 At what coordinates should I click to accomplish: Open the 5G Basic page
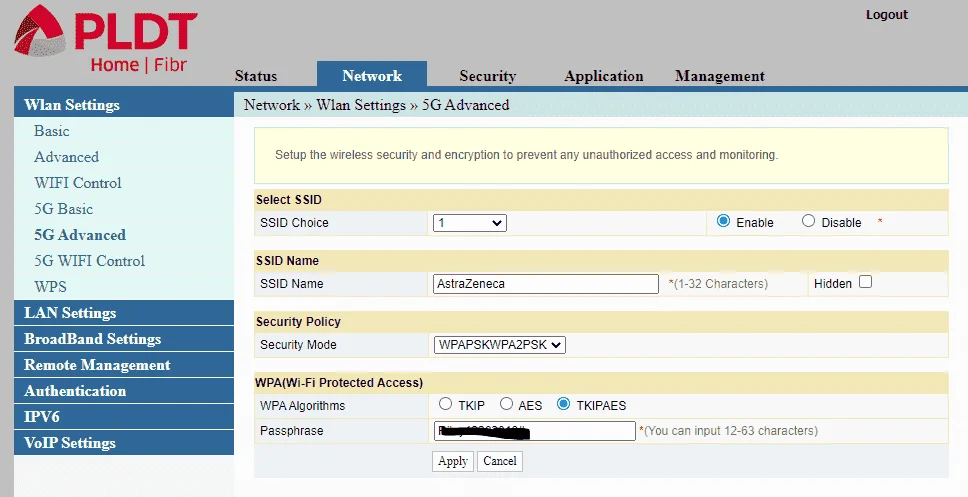pyautogui.click(x=64, y=209)
